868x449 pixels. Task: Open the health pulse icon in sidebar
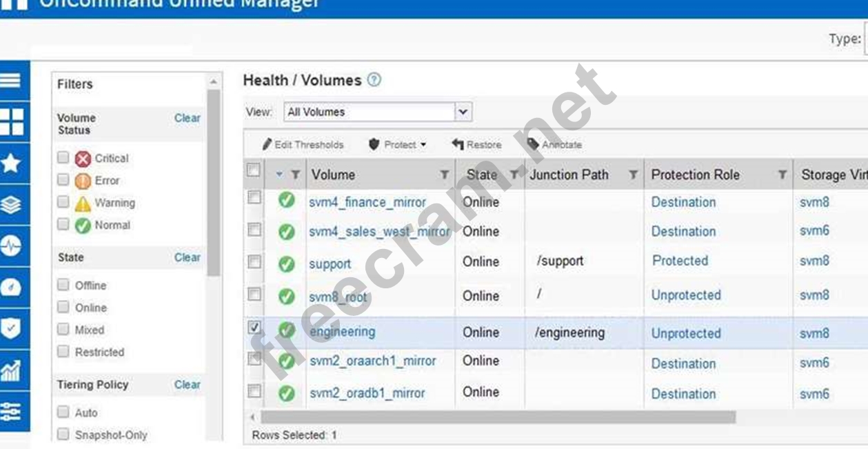[x=12, y=247]
